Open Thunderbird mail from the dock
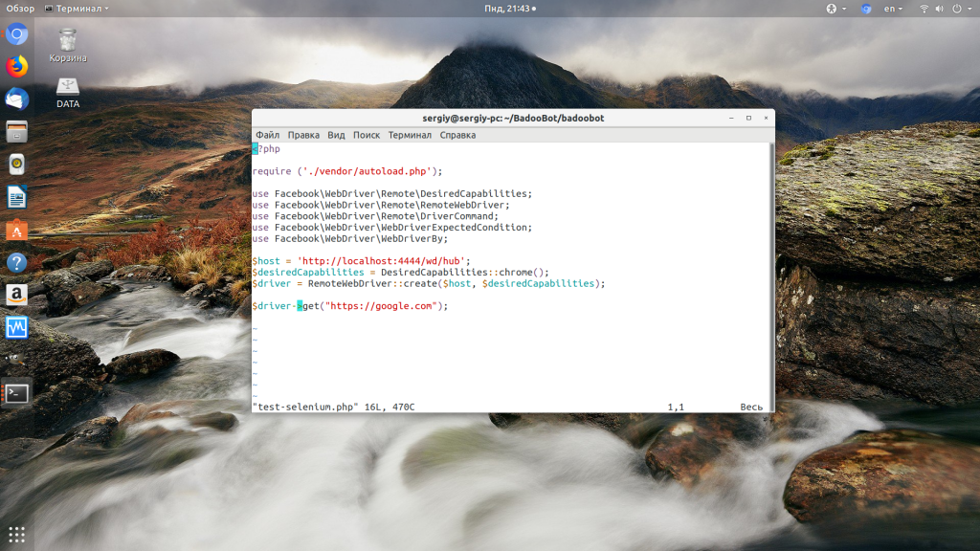The height and width of the screenshot is (551, 980). (x=16, y=99)
